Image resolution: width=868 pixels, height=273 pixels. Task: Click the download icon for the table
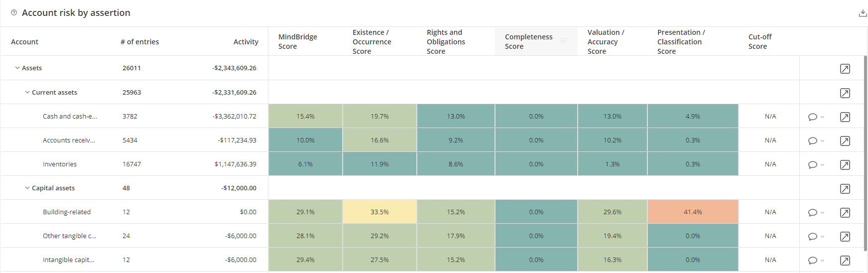(863, 13)
